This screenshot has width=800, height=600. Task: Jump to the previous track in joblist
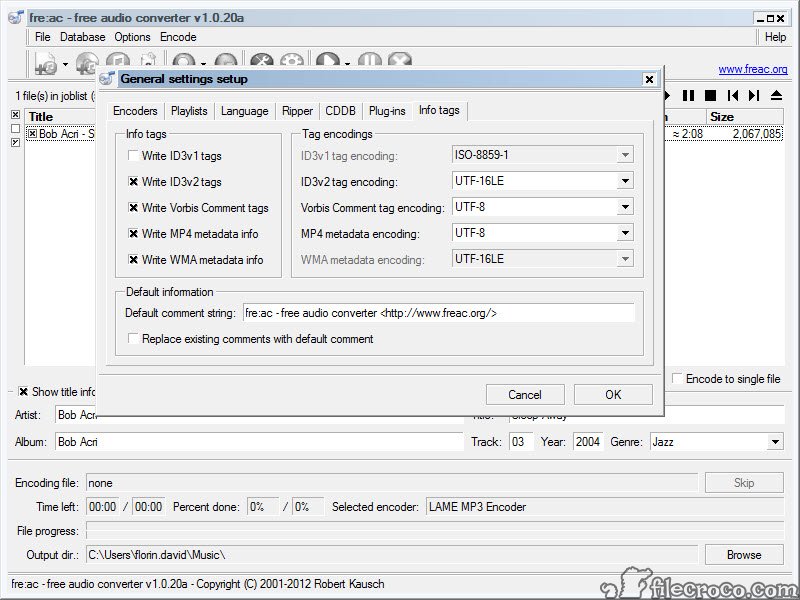[733, 95]
